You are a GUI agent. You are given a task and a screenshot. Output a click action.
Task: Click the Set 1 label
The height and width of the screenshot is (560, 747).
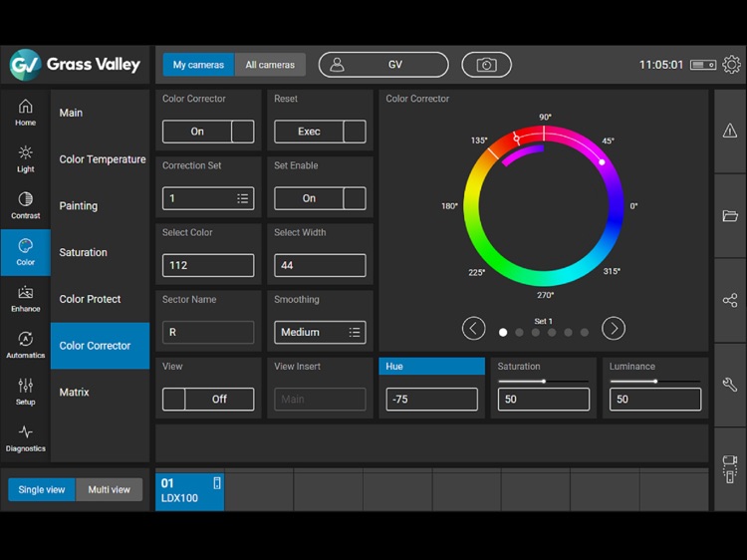pyautogui.click(x=543, y=321)
